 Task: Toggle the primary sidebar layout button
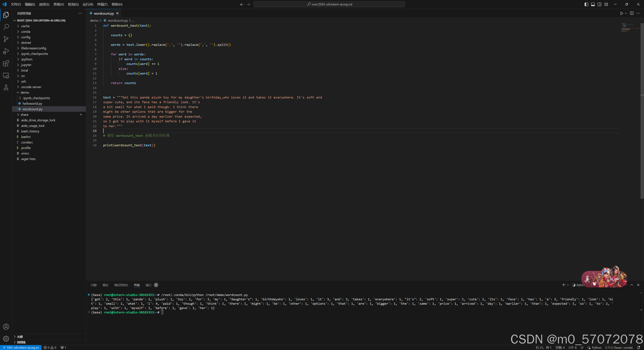pos(586,4)
